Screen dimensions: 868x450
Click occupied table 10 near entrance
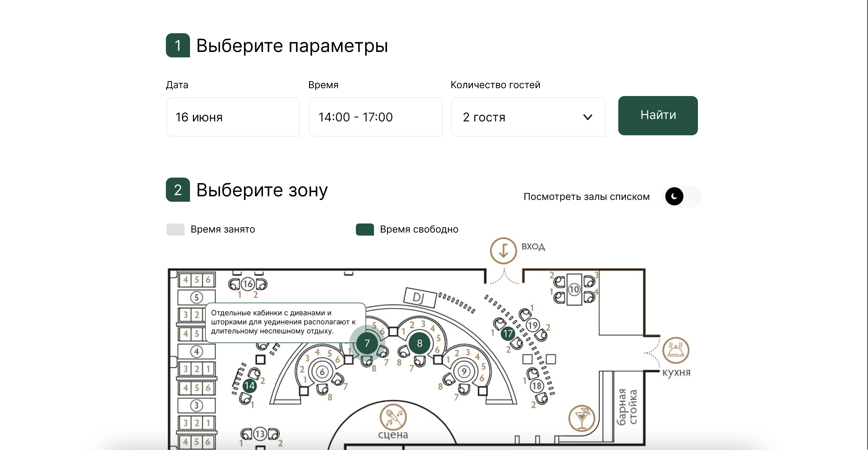click(x=574, y=289)
